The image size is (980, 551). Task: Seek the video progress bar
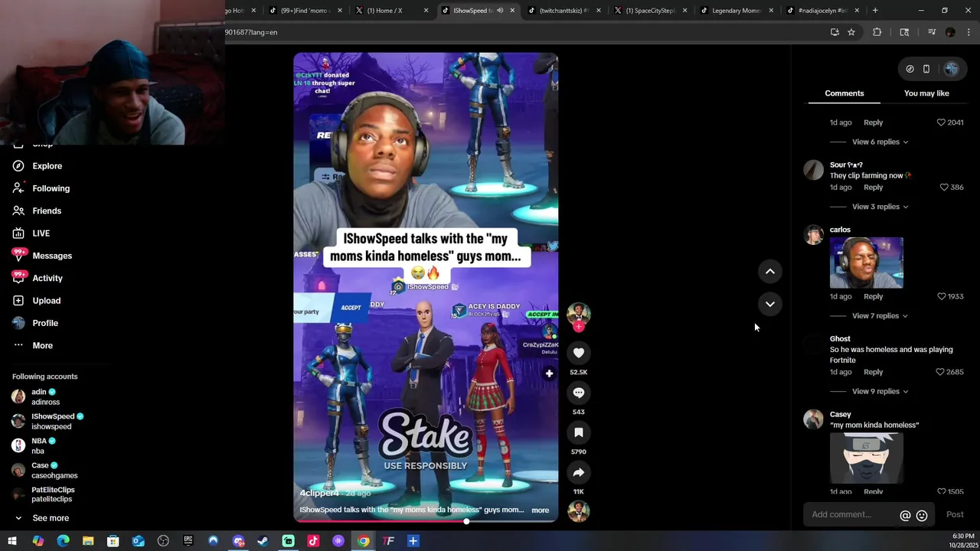tap(426, 522)
